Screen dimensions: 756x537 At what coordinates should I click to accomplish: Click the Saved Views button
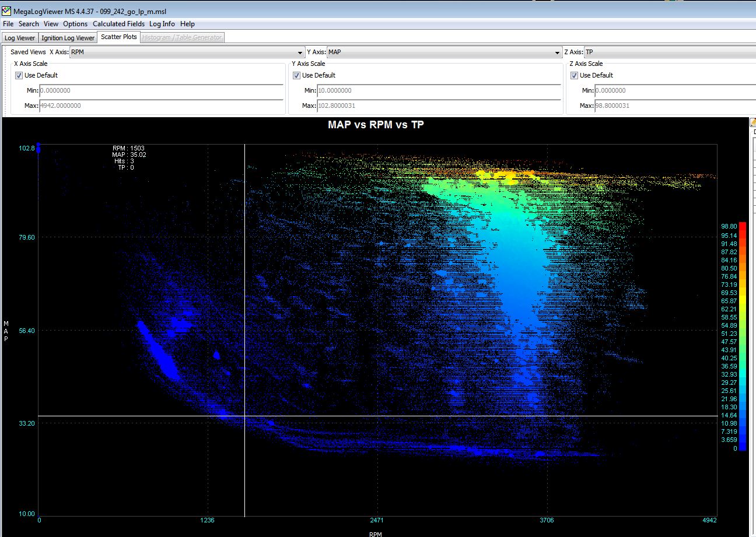click(28, 52)
